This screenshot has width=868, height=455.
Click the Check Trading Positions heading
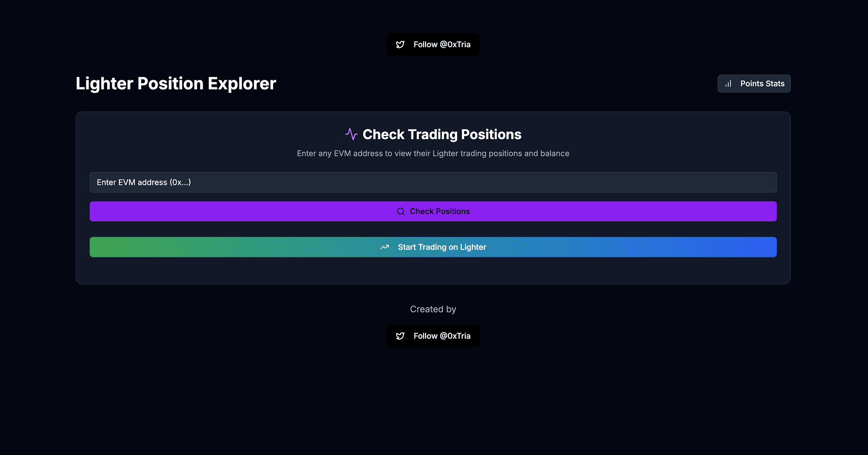click(442, 135)
